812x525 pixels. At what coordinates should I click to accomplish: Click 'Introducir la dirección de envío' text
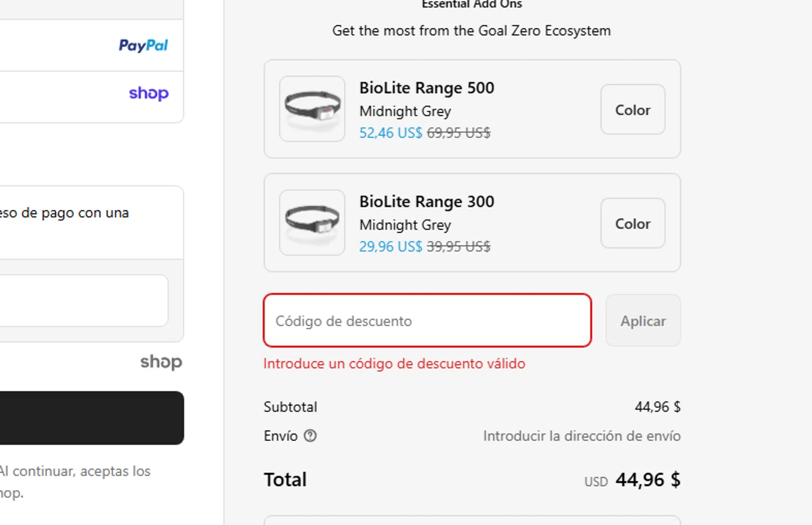[x=581, y=436]
